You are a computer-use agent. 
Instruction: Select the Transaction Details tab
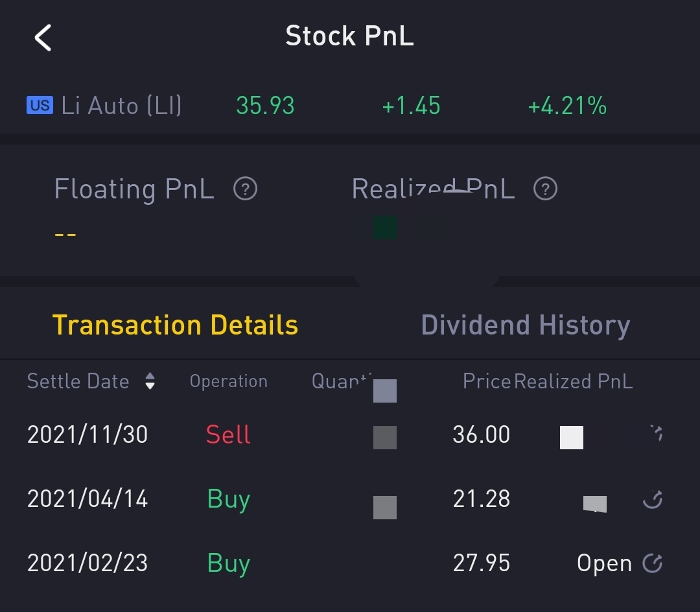click(175, 325)
